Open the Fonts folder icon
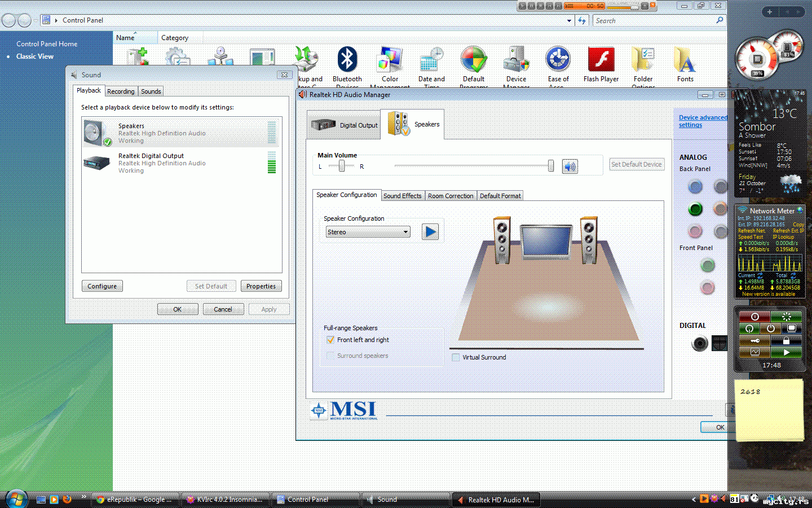The image size is (812, 508). (685, 63)
